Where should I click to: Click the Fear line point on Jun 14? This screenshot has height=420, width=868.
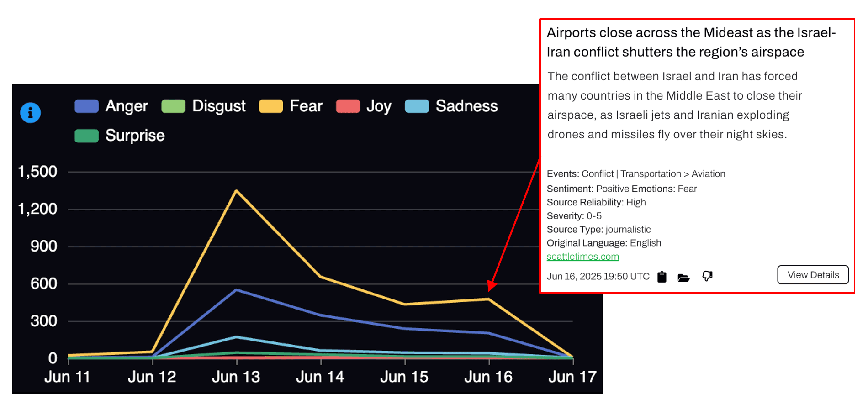pos(321,277)
